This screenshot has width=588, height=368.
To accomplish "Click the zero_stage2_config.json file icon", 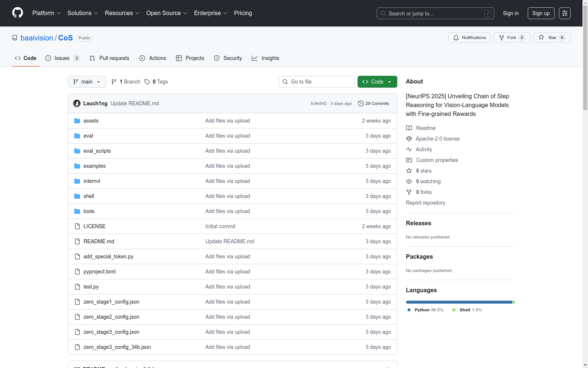I will [x=77, y=317].
